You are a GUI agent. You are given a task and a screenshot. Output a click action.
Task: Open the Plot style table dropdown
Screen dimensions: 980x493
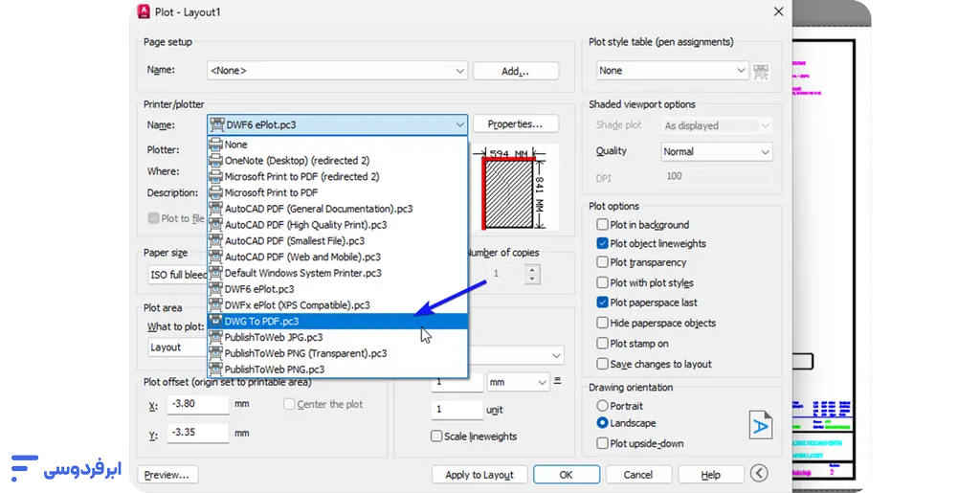coord(672,71)
